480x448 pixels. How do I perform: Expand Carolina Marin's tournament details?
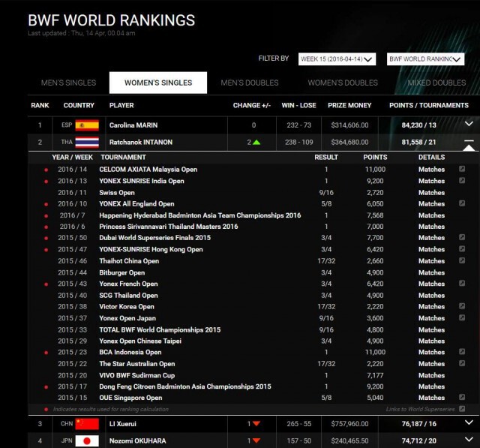coord(469,124)
